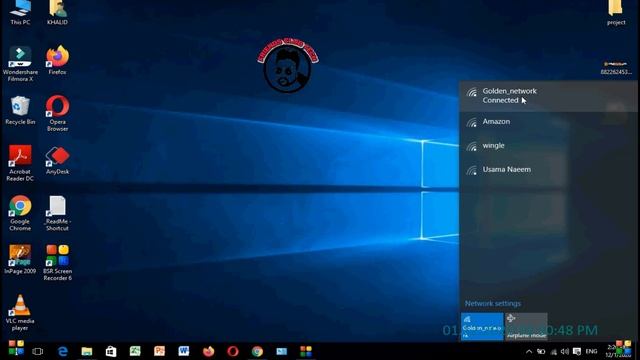Screen dimensions: 640x360
Task: Open File Explorer from the taskbar
Action: click(x=87, y=351)
